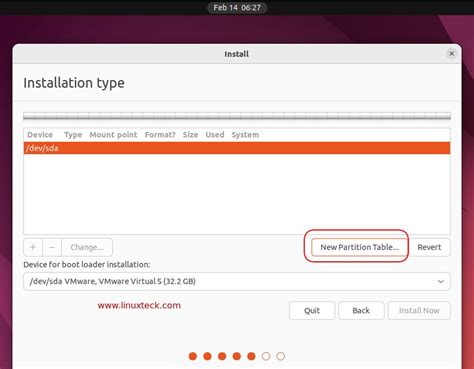Click the last empty progress dot

(281, 356)
